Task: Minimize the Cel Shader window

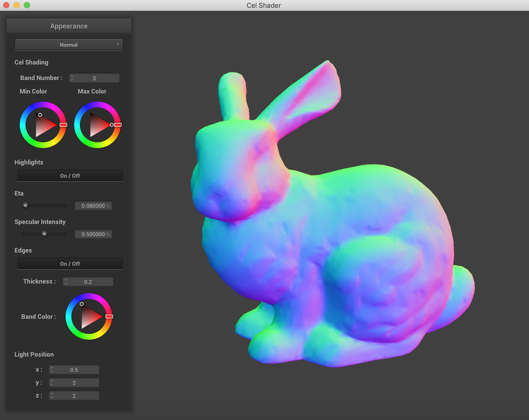Action: [x=17, y=5]
